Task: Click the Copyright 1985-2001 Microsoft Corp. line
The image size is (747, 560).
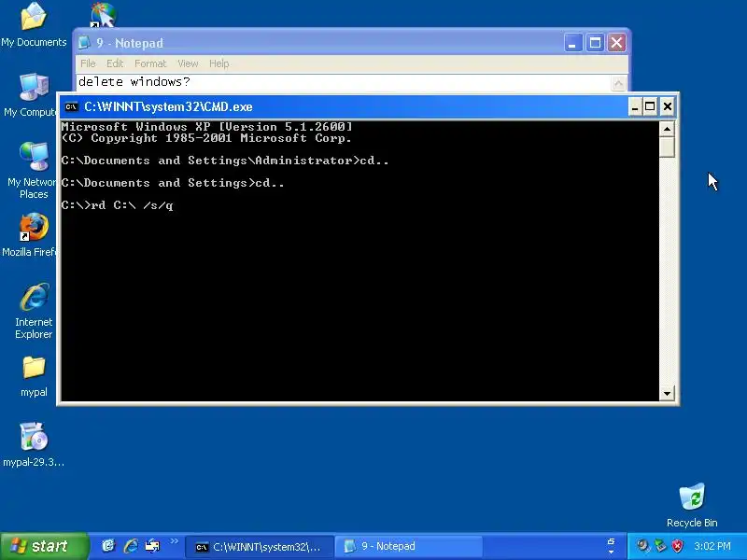Action: [x=206, y=138]
